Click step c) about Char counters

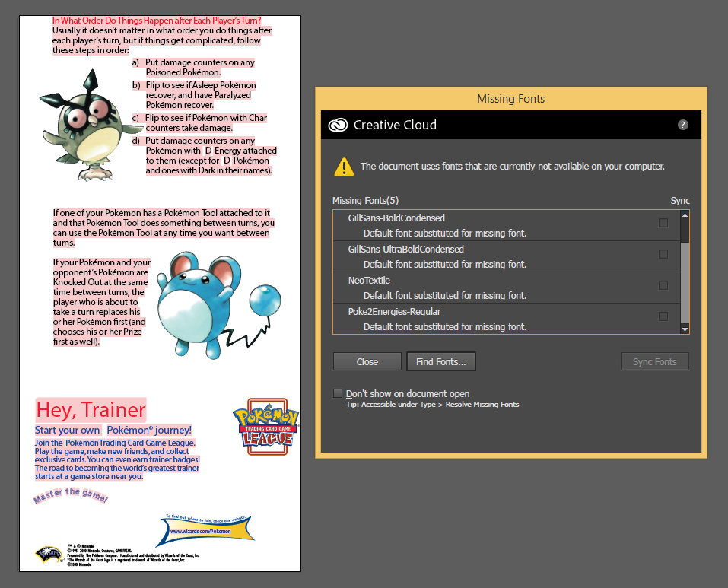(199, 123)
